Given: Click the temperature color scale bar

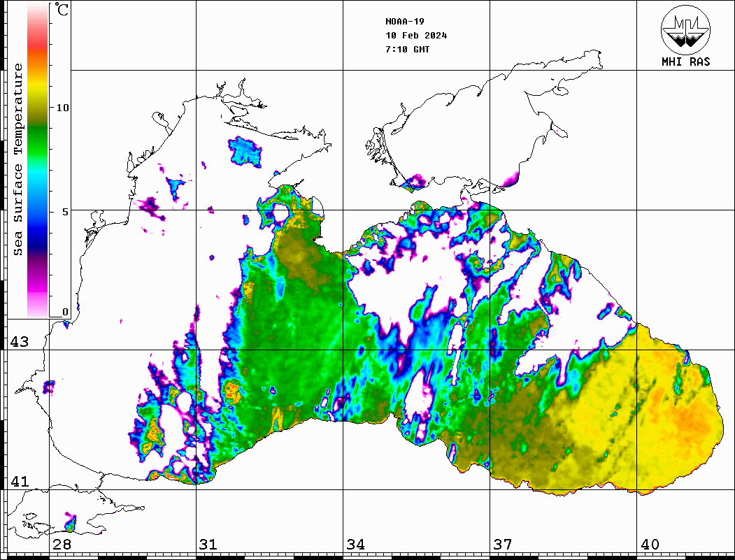Looking at the screenshot, I should click(38, 161).
